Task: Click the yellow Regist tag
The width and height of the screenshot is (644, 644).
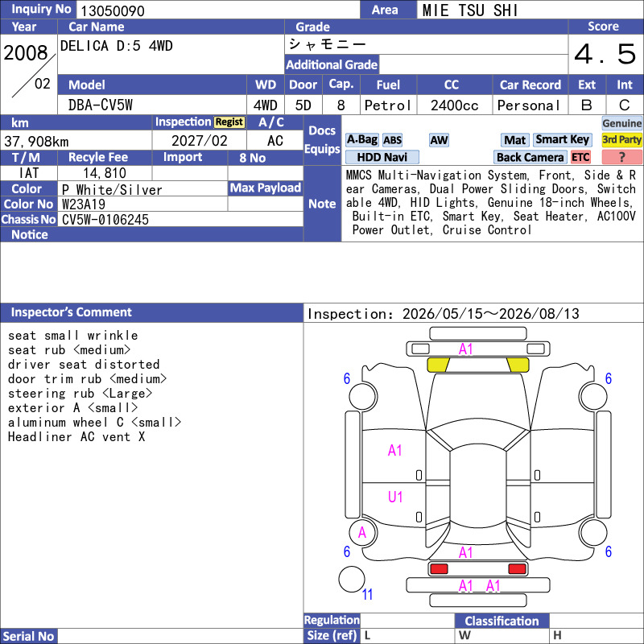Action: point(229,122)
